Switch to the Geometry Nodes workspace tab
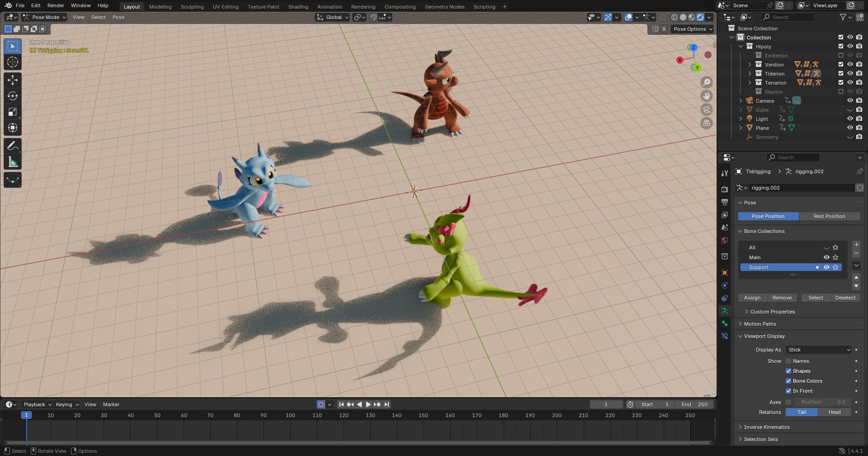Image resolution: width=868 pixels, height=456 pixels. coord(444,7)
